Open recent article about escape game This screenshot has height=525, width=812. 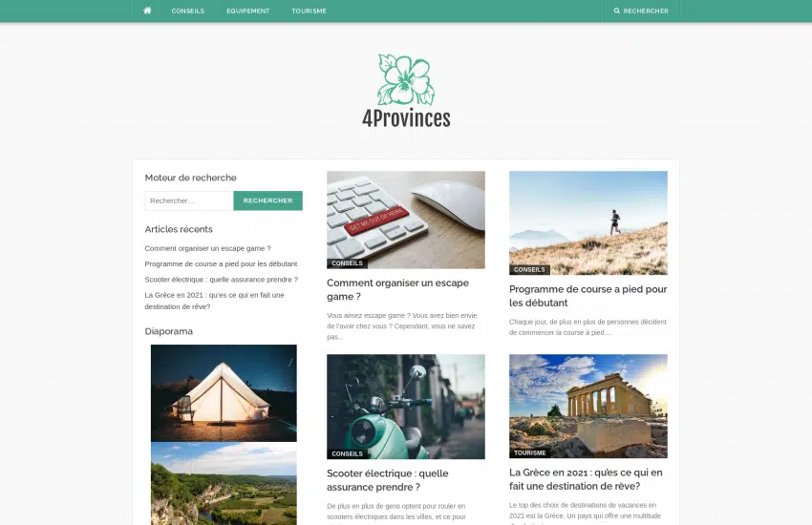(207, 248)
